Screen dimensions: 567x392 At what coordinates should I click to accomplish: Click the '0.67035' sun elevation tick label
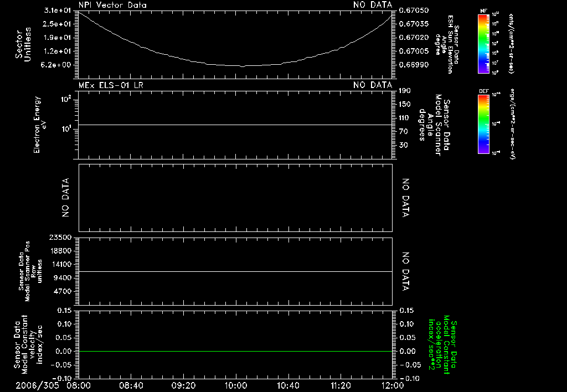click(414, 24)
